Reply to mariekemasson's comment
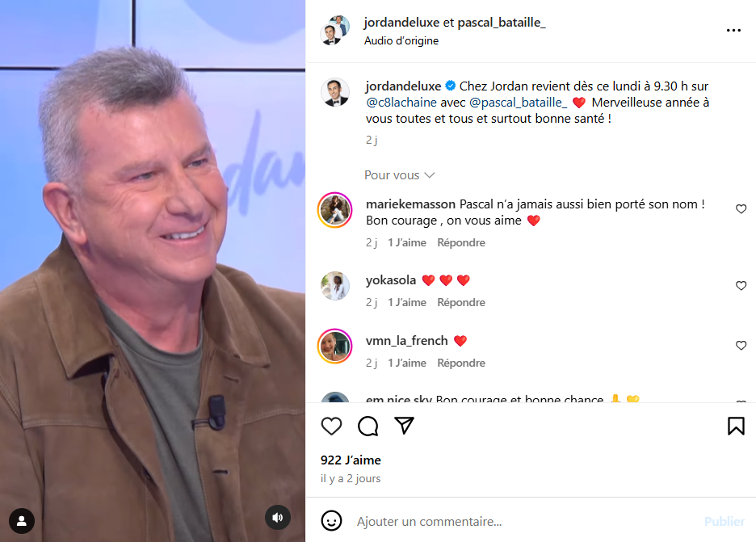This screenshot has height=542, width=756. pyautogui.click(x=461, y=242)
